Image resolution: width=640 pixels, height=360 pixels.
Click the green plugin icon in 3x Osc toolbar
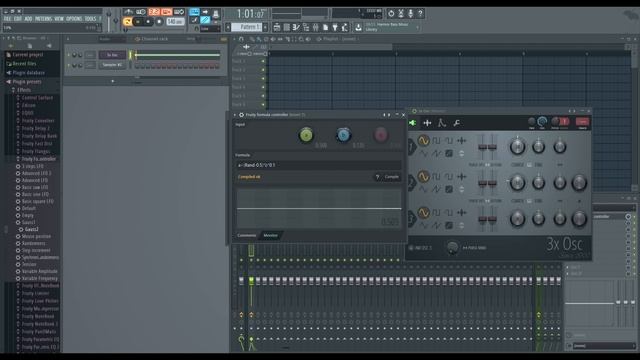(413, 123)
